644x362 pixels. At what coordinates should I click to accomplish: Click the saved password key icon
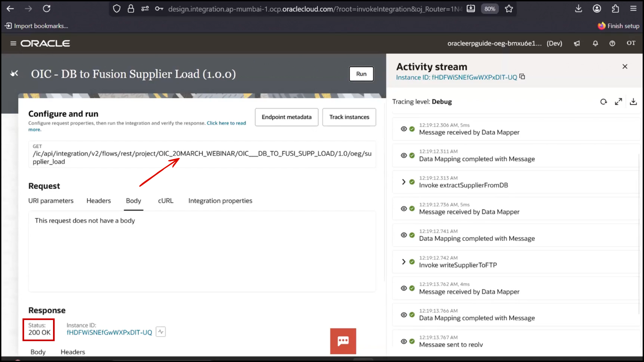click(159, 9)
